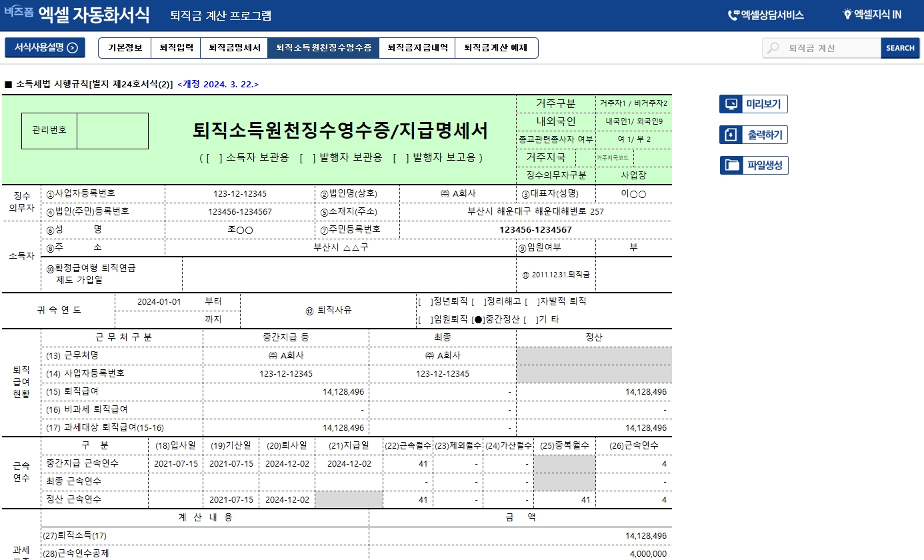Select 내국인1/ 외국인9 cell

[633, 121]
